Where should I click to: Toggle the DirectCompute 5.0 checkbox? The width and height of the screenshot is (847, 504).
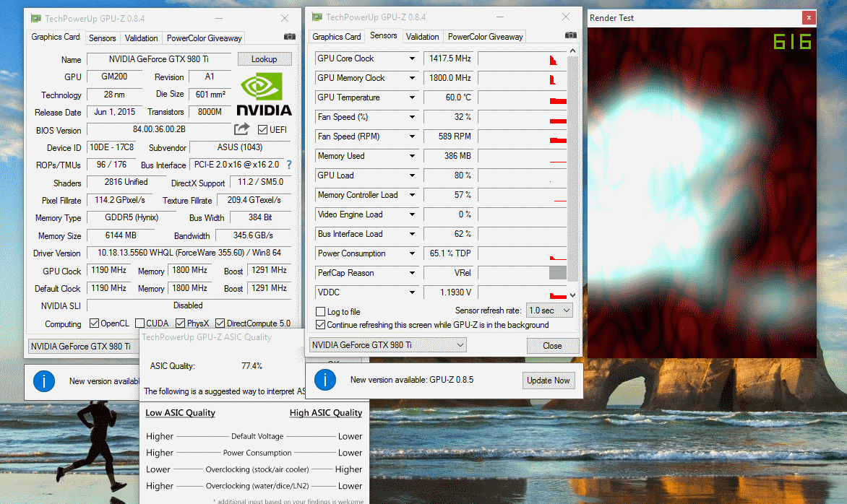coord(220,323)
